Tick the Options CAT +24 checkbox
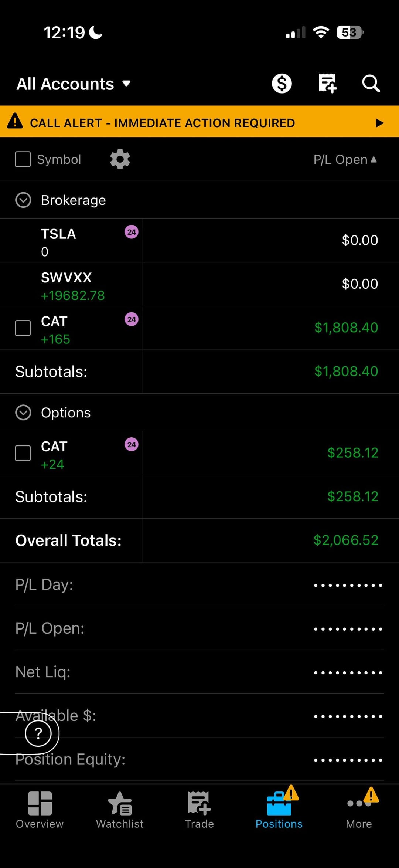This screenshot has width=399, height=868. [x=23, y=453]
